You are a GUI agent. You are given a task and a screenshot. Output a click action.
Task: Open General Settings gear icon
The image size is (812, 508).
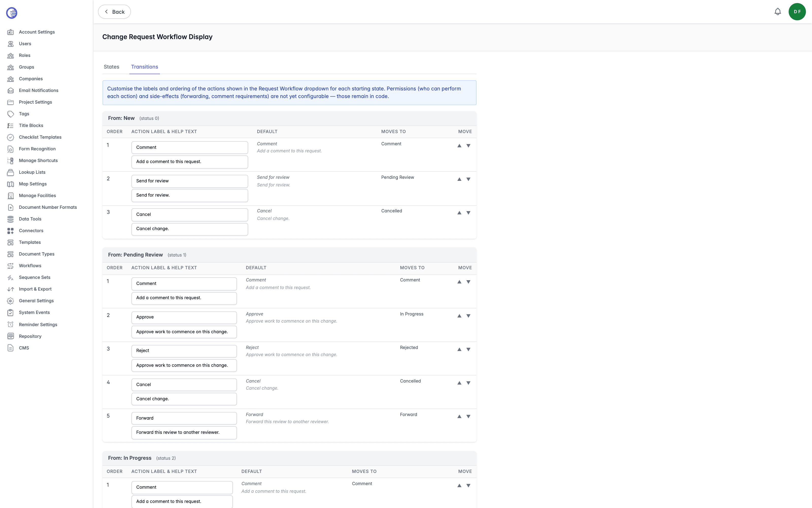coord(11,301)
